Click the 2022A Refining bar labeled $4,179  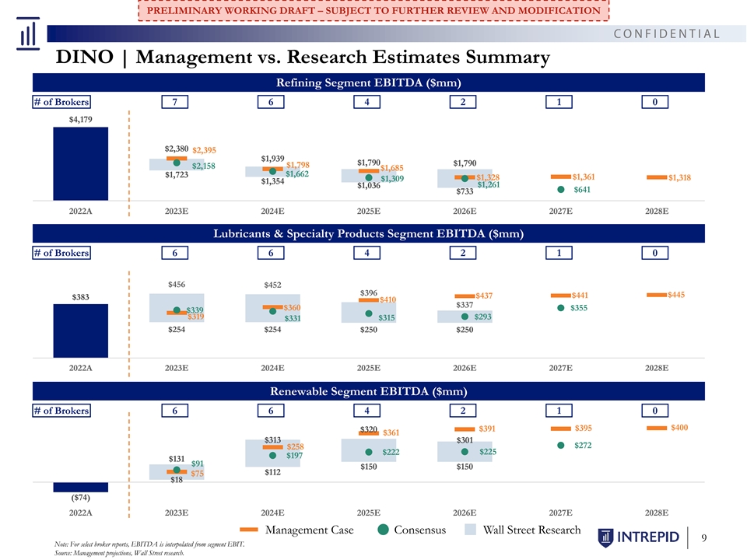pos(80,164)
